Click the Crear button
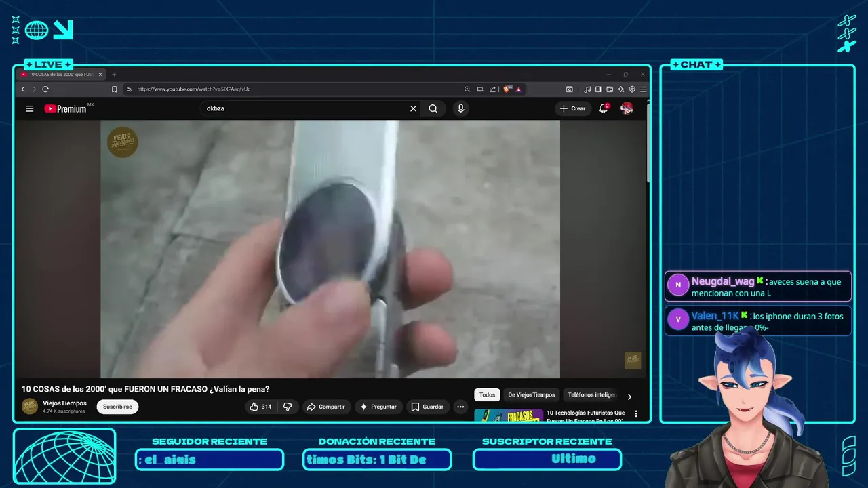The width and height of the screenshot is (868, 488). (572, 108)
